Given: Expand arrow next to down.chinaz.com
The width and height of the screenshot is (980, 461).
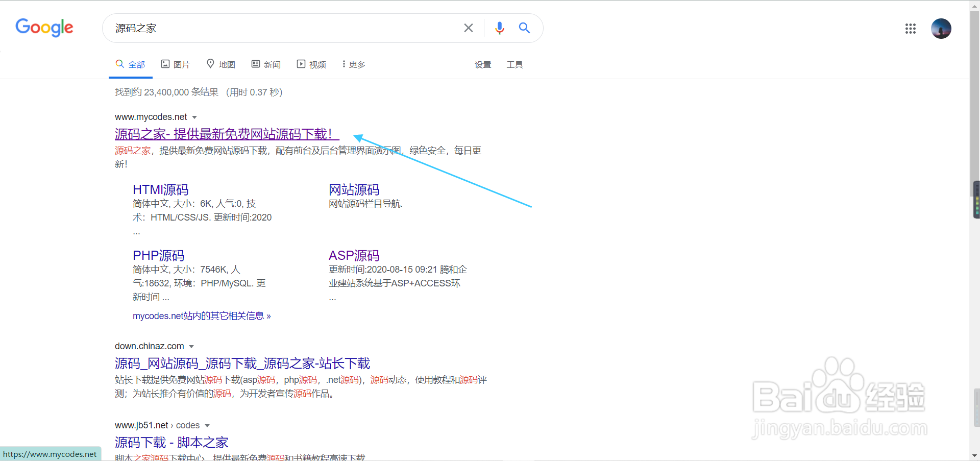Looking at the screenshot, I should 191,347.
